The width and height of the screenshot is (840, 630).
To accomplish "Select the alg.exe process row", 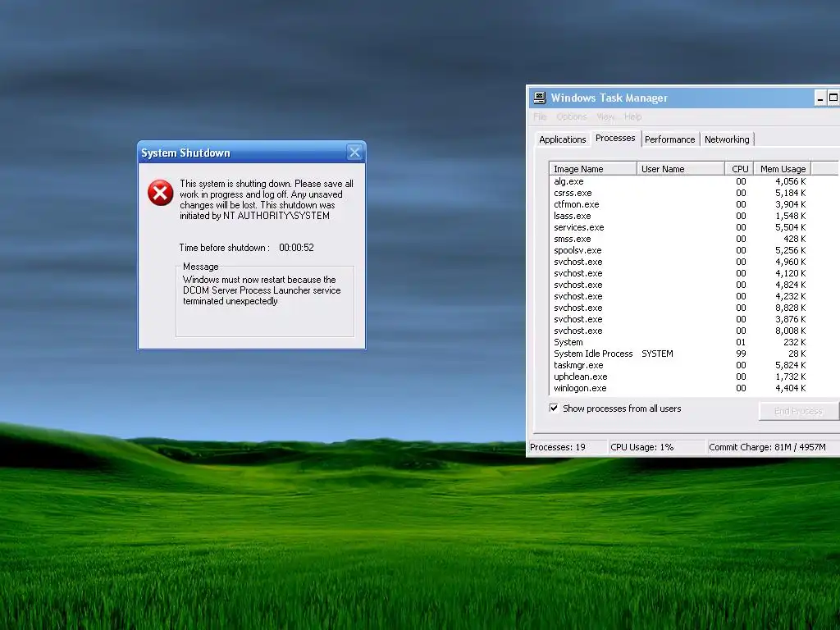I will (680, 181).
